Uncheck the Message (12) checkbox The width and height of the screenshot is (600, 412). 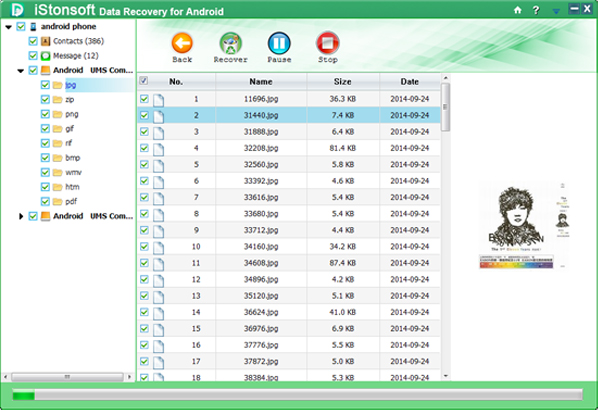coord(33,56)
